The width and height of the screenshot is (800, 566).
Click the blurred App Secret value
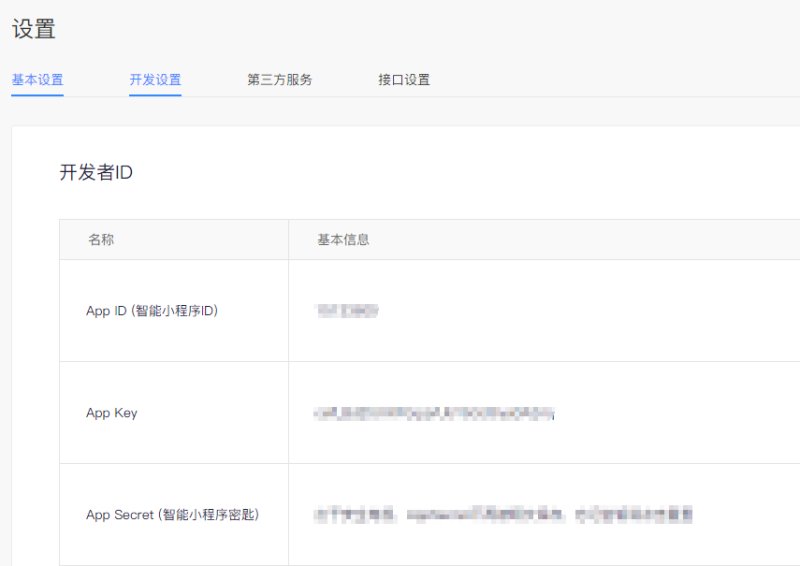pos(503,515)
